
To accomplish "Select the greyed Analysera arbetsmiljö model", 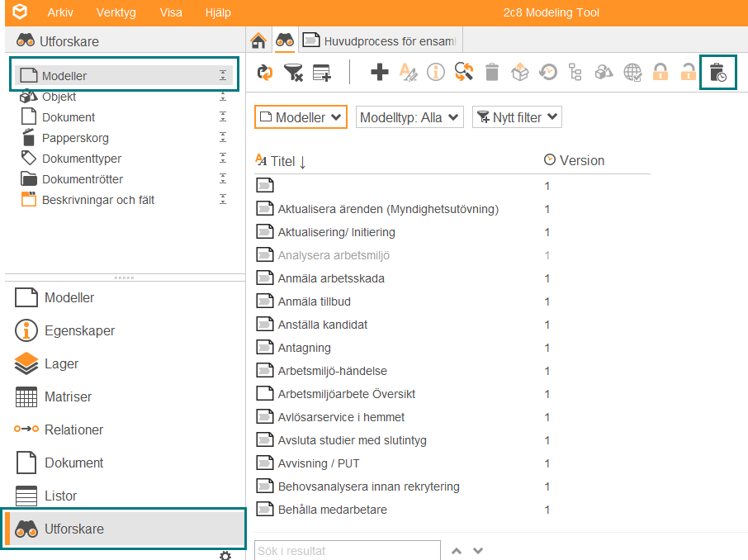I will [334, 255].
